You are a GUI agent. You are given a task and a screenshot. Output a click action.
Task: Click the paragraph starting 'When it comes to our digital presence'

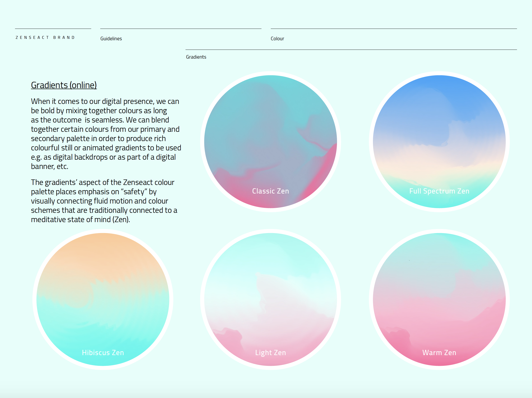[x=106, y=134]
